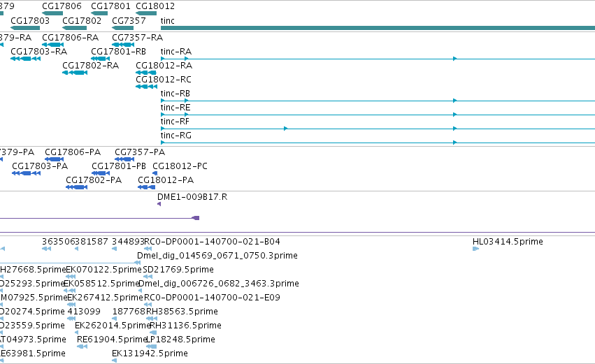Click transcript CG18012-RA label
595x364 pixels.
pyautogui.click(x=164, y=66)
